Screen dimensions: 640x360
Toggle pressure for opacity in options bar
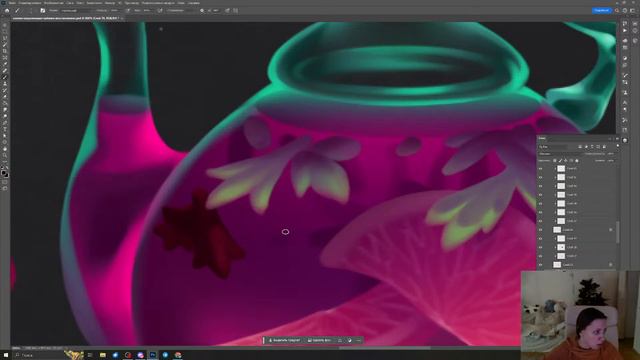pyautogui.click(x=128, y=11)
